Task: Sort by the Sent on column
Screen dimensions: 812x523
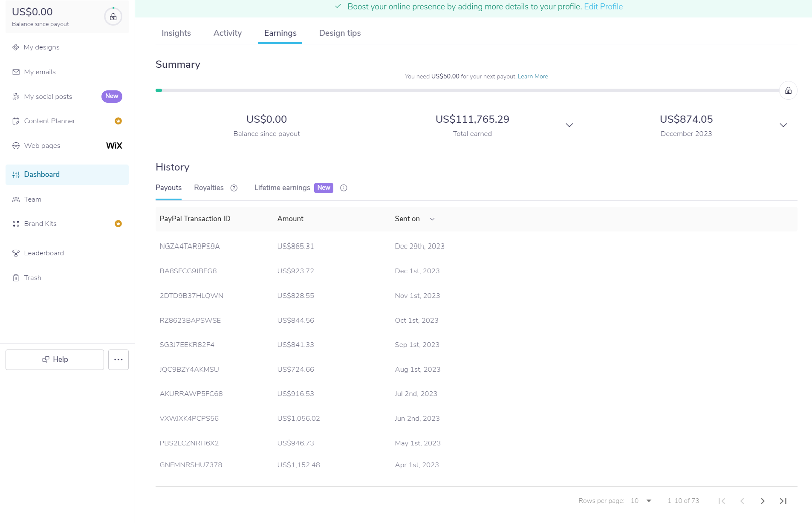Action: pos(414,219)
